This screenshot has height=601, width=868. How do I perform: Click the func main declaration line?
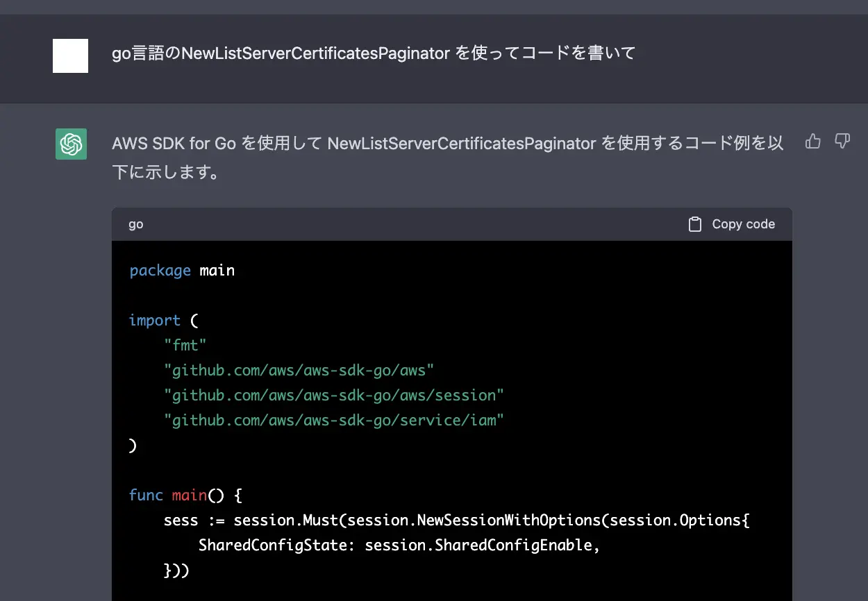click(183, 495)
